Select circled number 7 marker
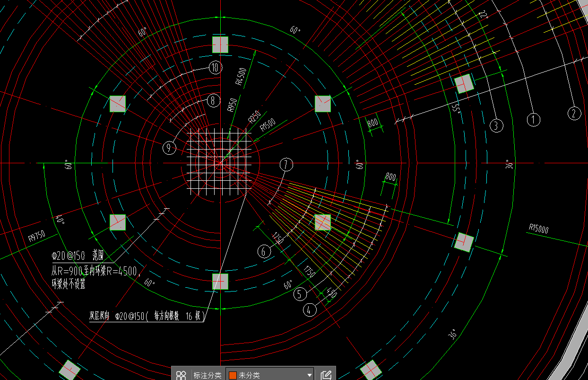 [286, 165]
